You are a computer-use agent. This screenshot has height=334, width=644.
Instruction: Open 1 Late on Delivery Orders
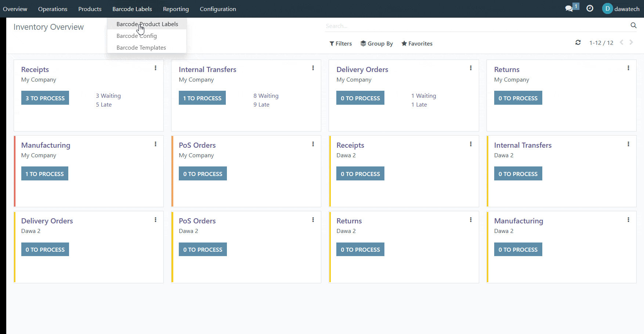[419, 104]
